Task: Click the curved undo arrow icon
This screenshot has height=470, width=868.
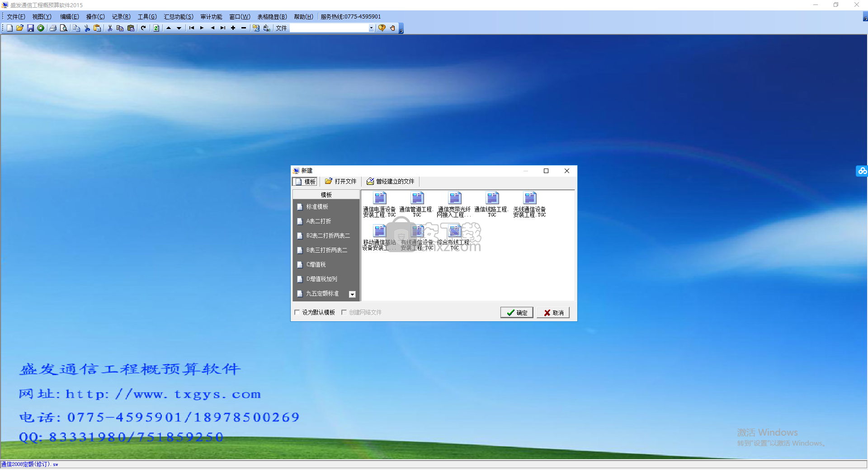Action: click(143, 28)
